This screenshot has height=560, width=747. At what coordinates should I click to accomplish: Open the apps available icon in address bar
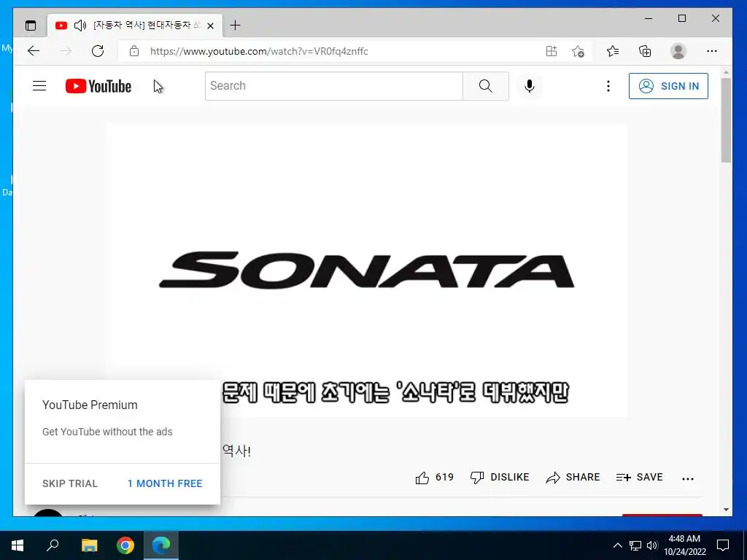point(551,51)
